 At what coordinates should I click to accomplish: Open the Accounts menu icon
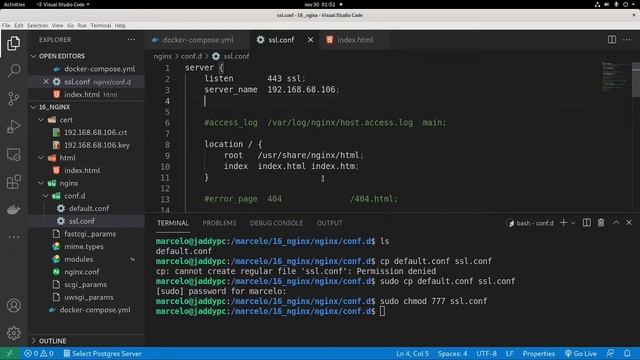point(13,305)
